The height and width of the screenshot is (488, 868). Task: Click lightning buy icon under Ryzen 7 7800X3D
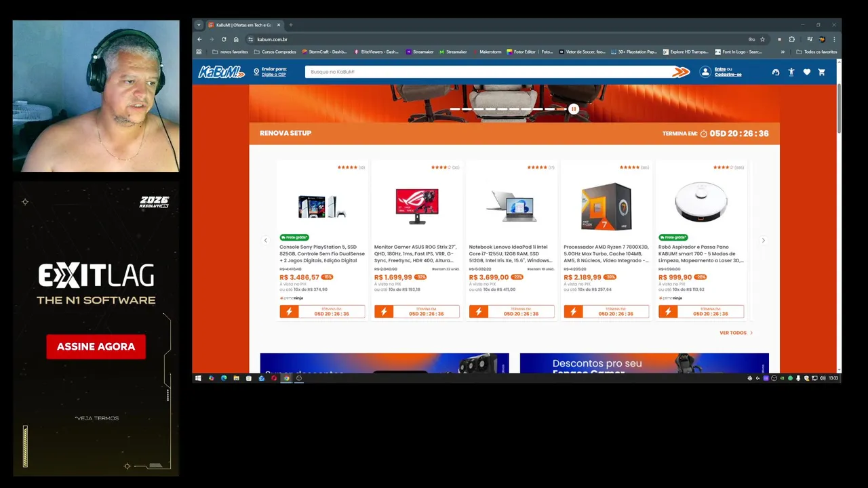pyautogui.click(x=573, y=312)
